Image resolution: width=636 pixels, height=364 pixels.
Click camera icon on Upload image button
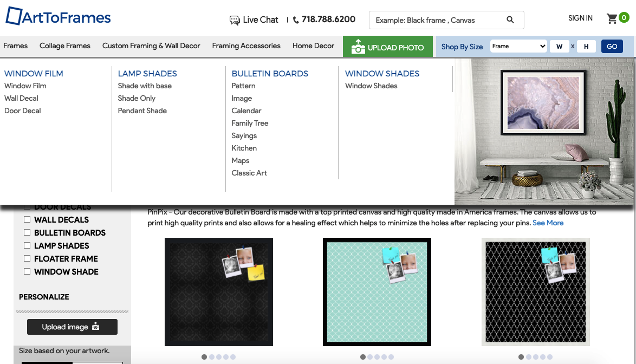(x=96, y=326)
